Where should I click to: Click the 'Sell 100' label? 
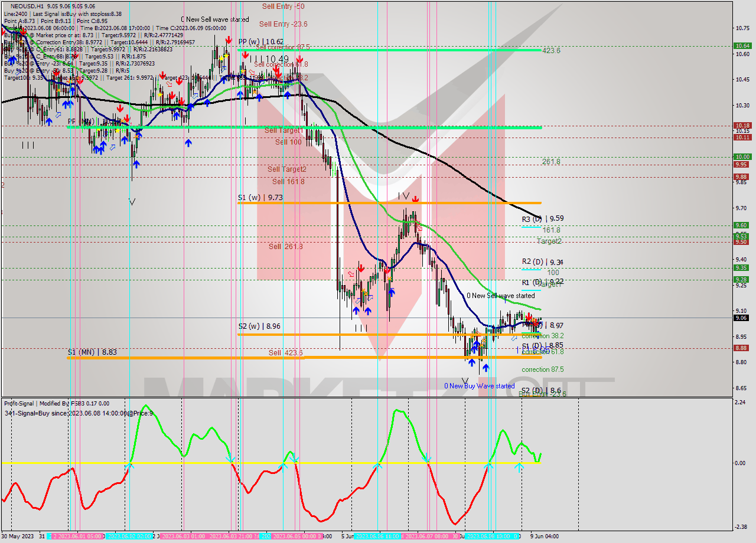tap(288, 142)
